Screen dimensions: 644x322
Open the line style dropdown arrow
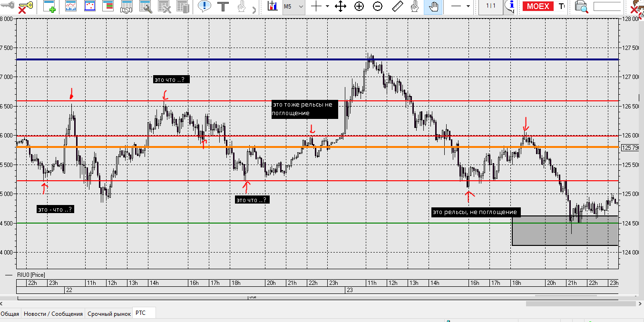(468, 7)
